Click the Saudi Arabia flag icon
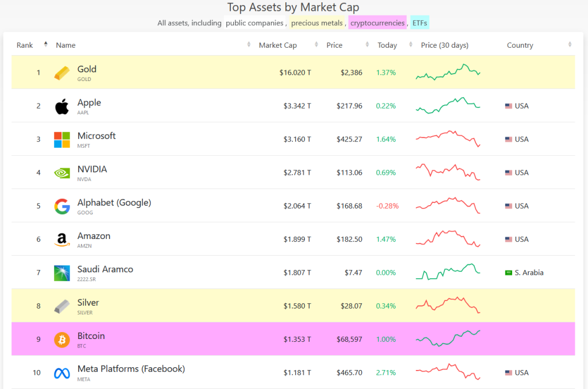Image resolution: width=588 pixels, height=389 pixels. click(x=509, y=273)
